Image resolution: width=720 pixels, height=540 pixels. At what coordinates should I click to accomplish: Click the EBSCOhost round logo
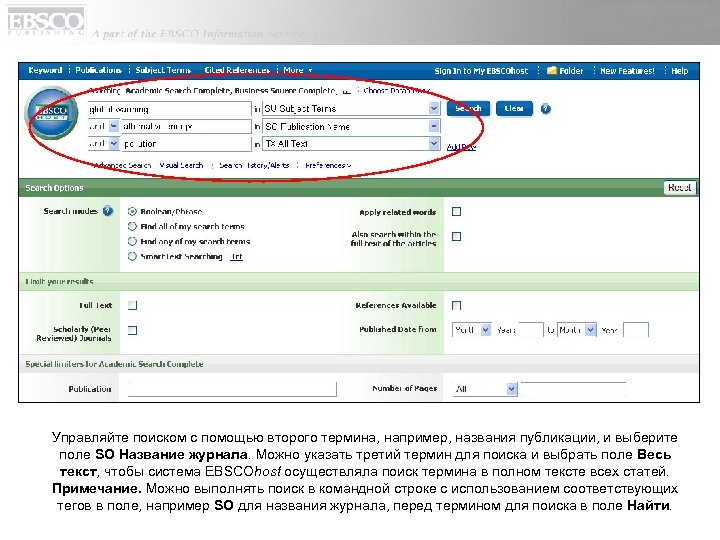(51, 112)
